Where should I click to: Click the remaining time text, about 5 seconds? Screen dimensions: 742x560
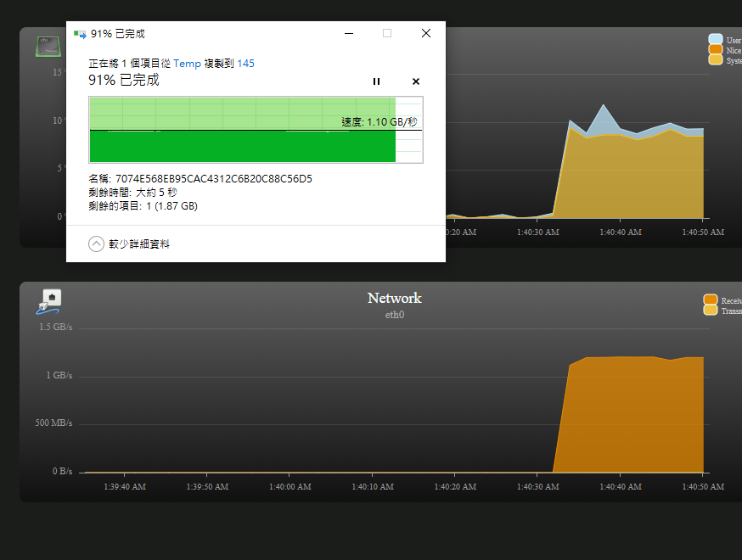133,193
